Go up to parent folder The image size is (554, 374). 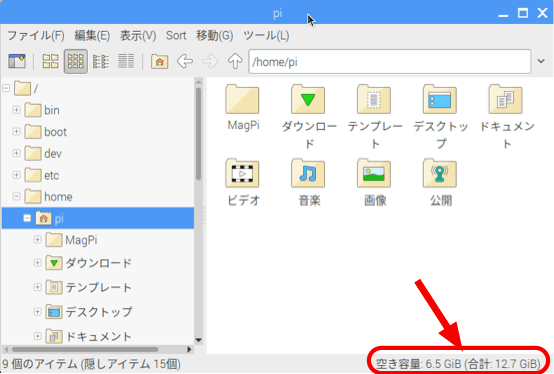point(235,61)
